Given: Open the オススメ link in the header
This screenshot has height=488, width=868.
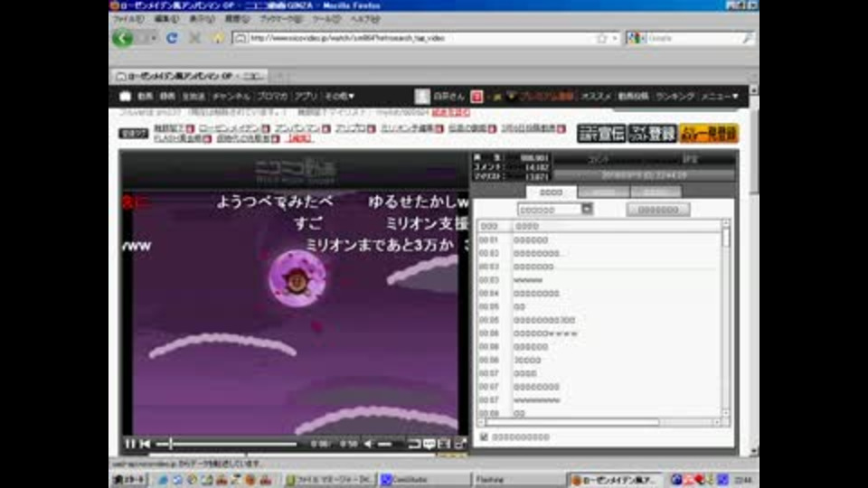Looking at the screenshot, I should click(596, 97).
